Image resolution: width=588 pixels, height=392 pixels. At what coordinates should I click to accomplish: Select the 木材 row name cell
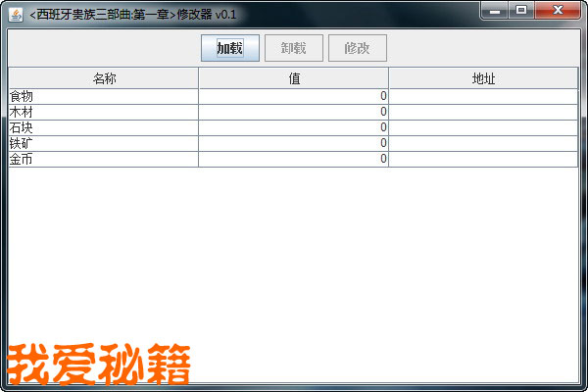[x=103, y=112]
